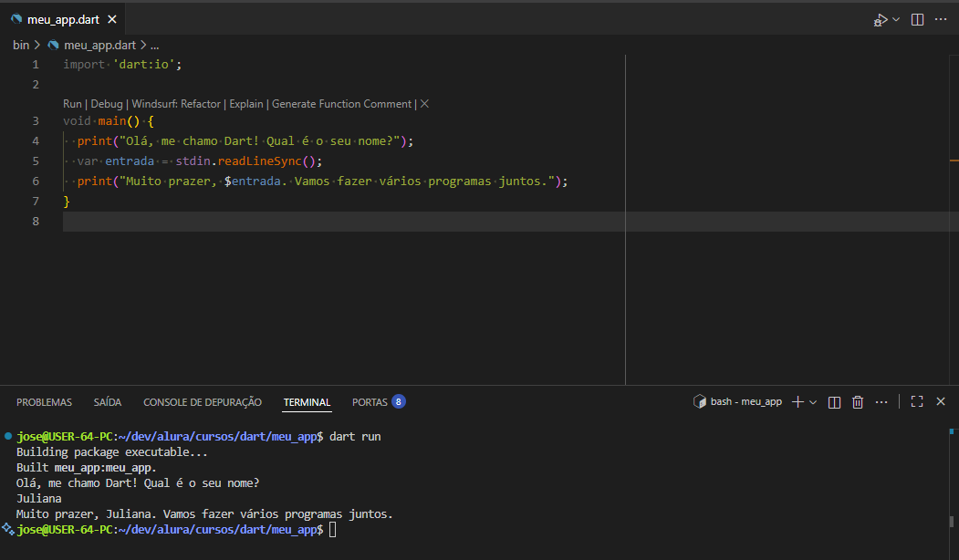Split the editor to the right
959x560 pixels.
coord(917,19)
